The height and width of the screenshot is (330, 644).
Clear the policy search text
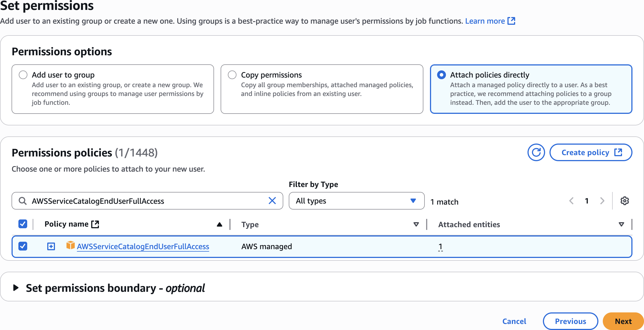point(272,201)
